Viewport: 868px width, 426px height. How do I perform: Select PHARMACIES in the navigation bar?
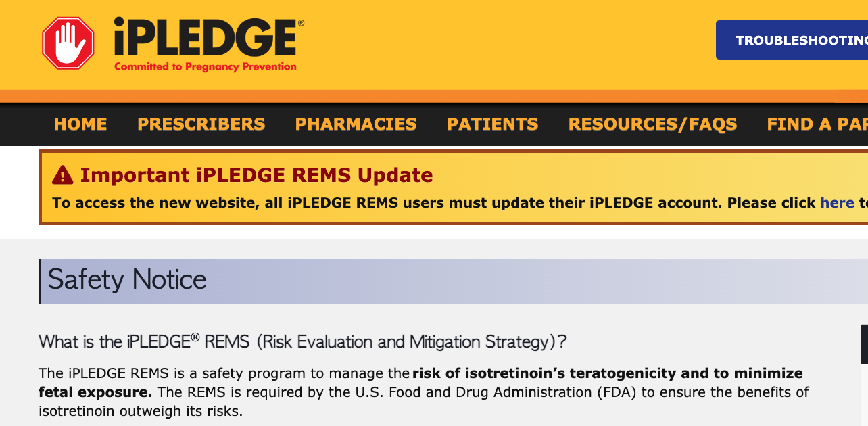356,124
